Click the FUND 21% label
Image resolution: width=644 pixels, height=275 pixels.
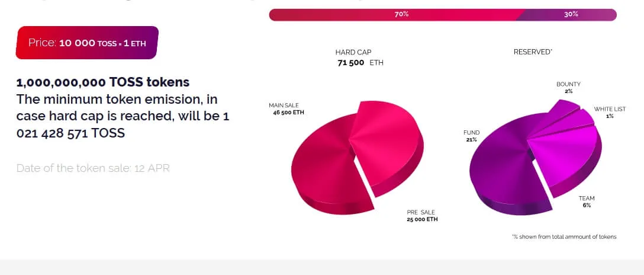point(471,136)
